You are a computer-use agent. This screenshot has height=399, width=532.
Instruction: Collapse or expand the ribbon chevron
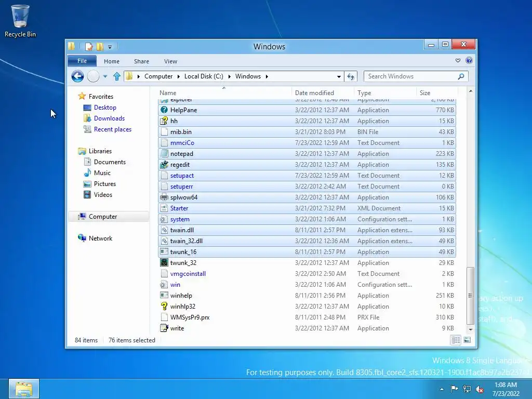[458, 60]
